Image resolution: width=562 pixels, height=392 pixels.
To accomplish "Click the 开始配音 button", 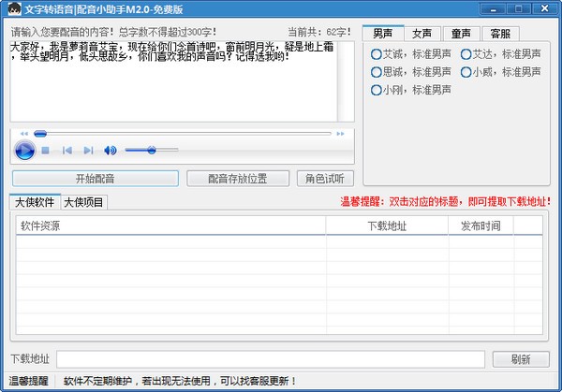I will point(95,178).
